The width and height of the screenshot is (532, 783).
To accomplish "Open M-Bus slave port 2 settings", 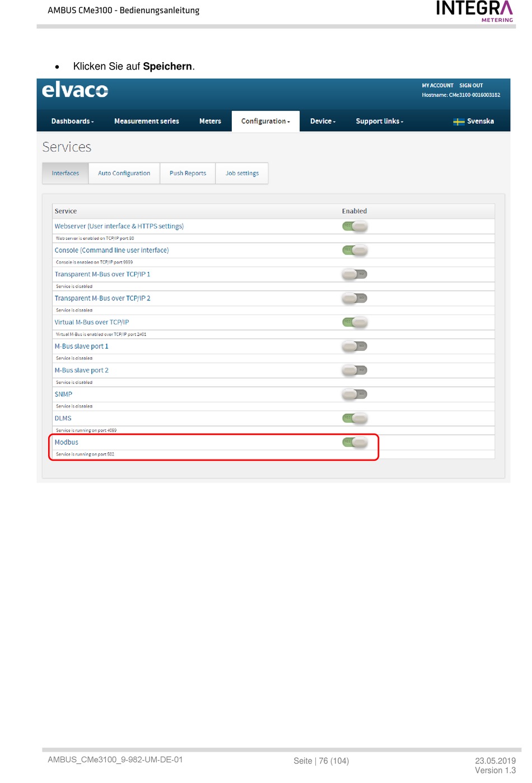I will point(81,370).
